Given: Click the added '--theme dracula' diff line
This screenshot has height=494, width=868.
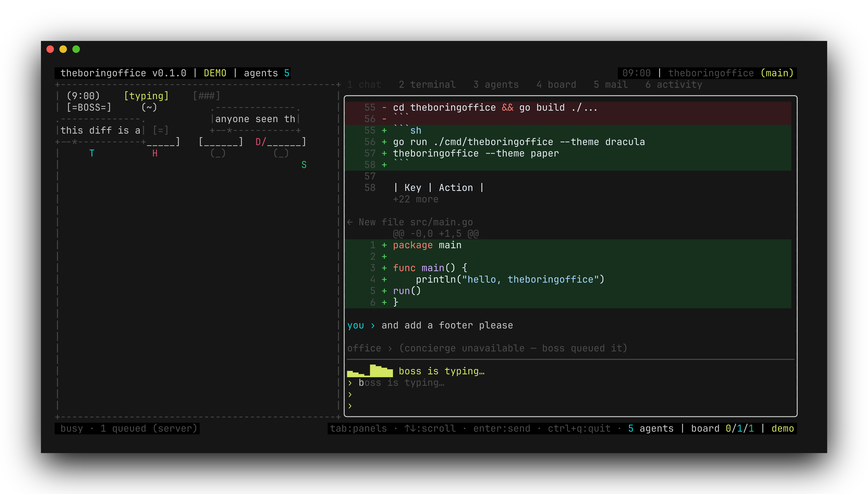Looking at the screenshot, I should pyautogui.click(x=568, y=142).
